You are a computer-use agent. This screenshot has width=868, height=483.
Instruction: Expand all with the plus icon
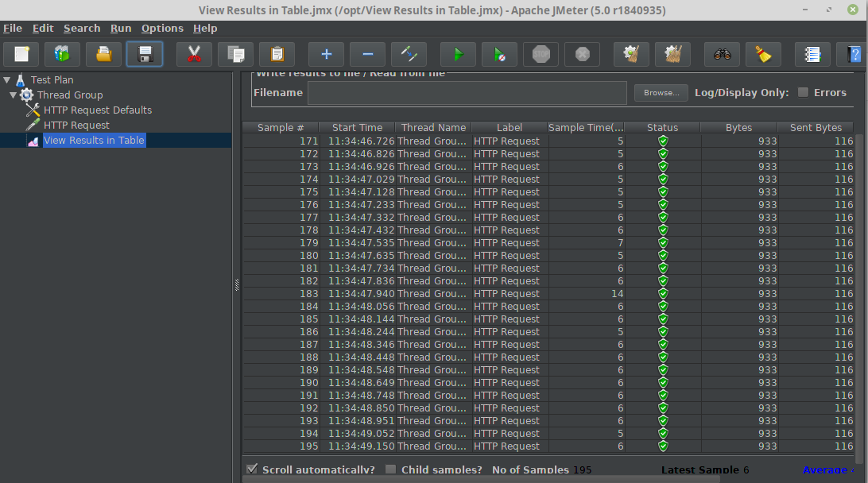(x=326, y=54)
